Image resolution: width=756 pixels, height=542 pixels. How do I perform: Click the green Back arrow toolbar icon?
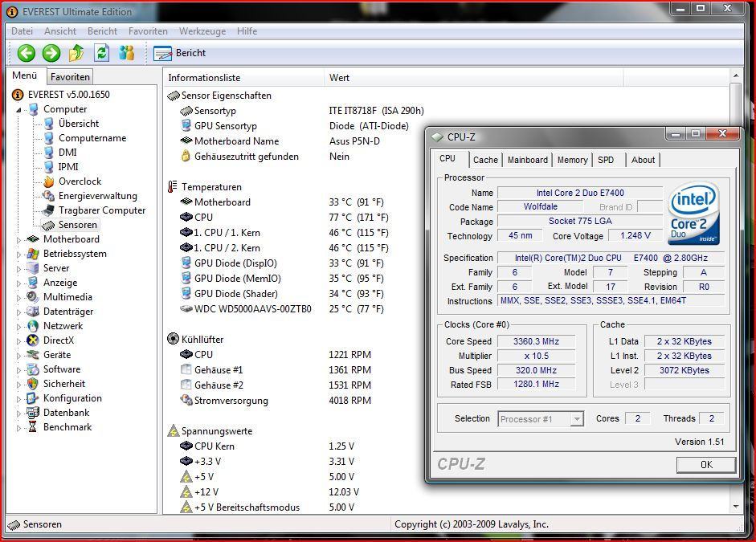tap(26, 53)
